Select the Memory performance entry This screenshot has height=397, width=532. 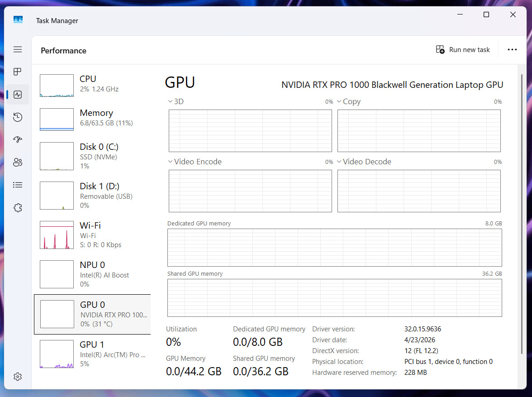(92, 119)
